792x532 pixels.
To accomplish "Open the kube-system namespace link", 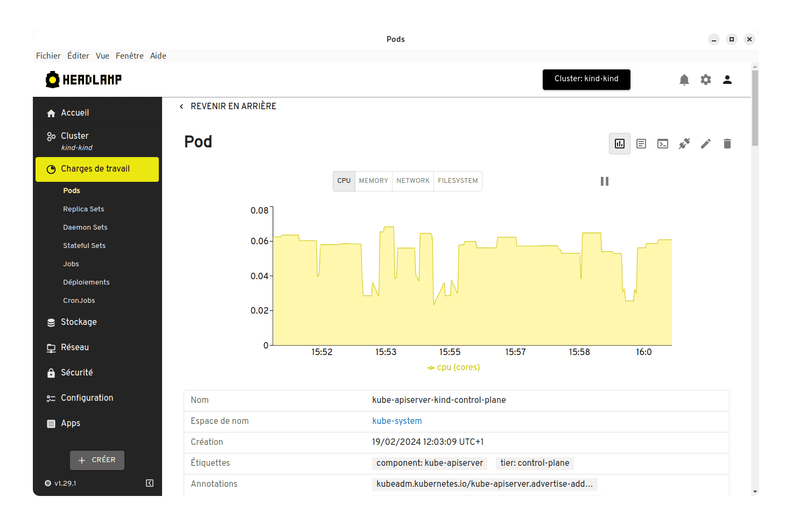I will (x=397, y=421).
